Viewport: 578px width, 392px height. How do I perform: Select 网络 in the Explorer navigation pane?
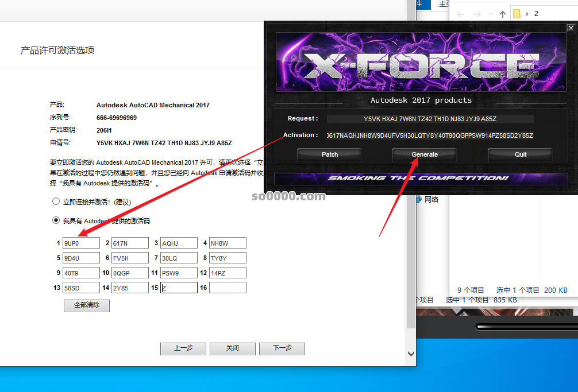pos(431,200)
